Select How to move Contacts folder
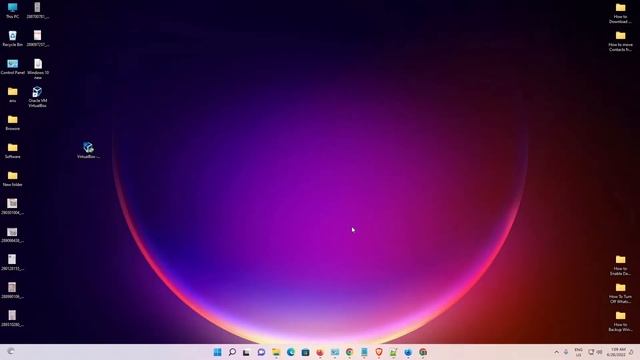The image size is (640, 360). [x=620, y=41]
